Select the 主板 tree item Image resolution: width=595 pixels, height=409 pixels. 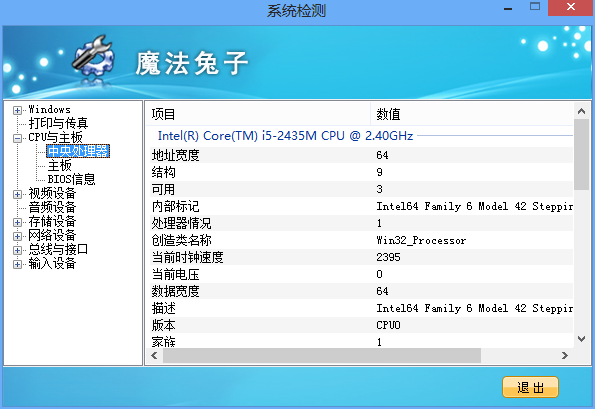60,165
